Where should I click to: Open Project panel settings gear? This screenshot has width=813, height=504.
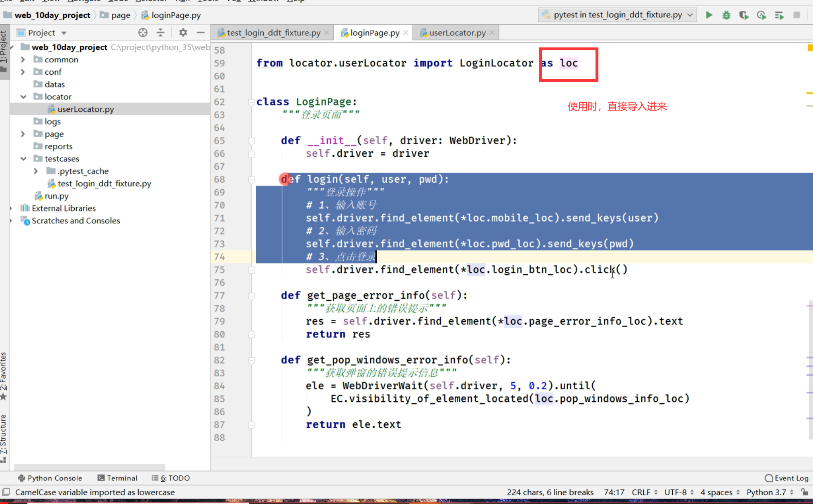point(183,33)
